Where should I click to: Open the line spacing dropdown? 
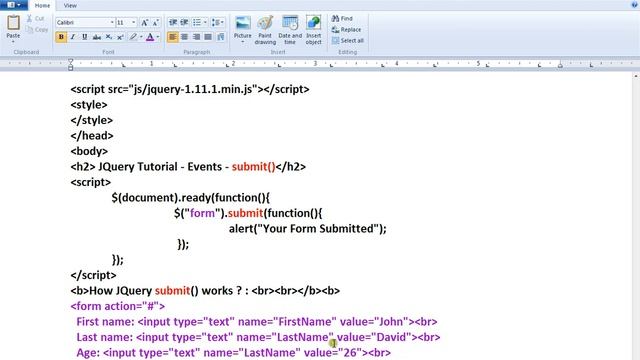click(218, 22)
